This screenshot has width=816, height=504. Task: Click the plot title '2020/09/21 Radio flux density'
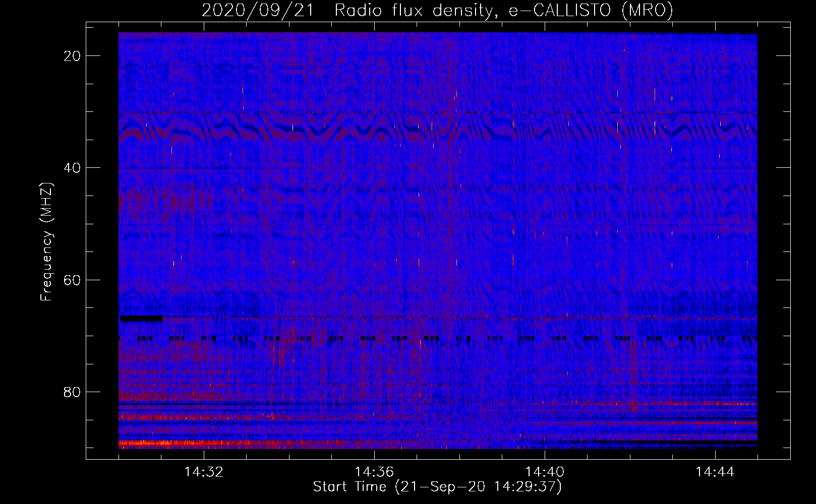pyautogui.click(x=437, y=10)
